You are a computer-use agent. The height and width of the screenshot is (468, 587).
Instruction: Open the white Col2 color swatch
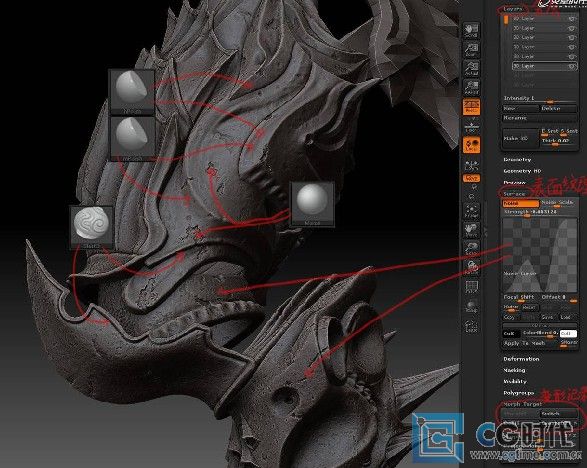pyautogui.click(x=568, y=334)
